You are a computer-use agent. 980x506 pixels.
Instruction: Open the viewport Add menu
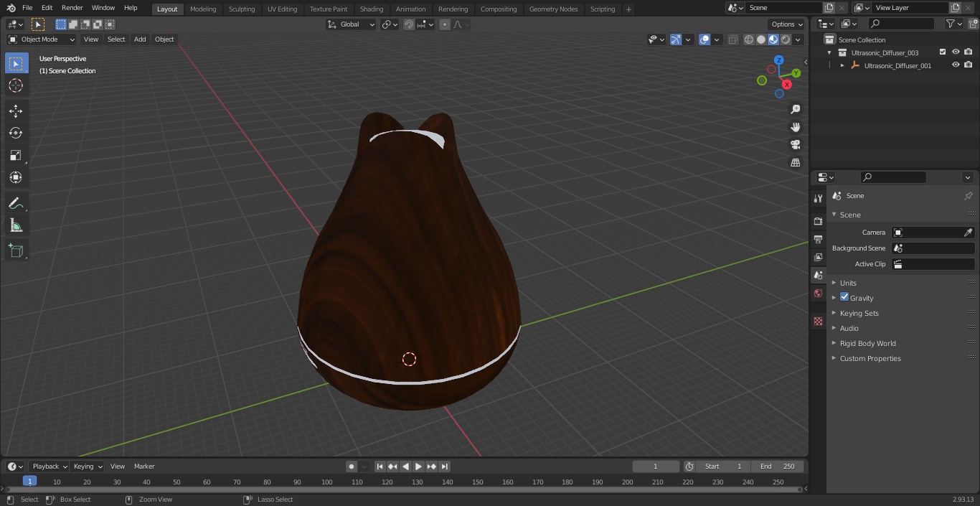click(x=140, y=39)
